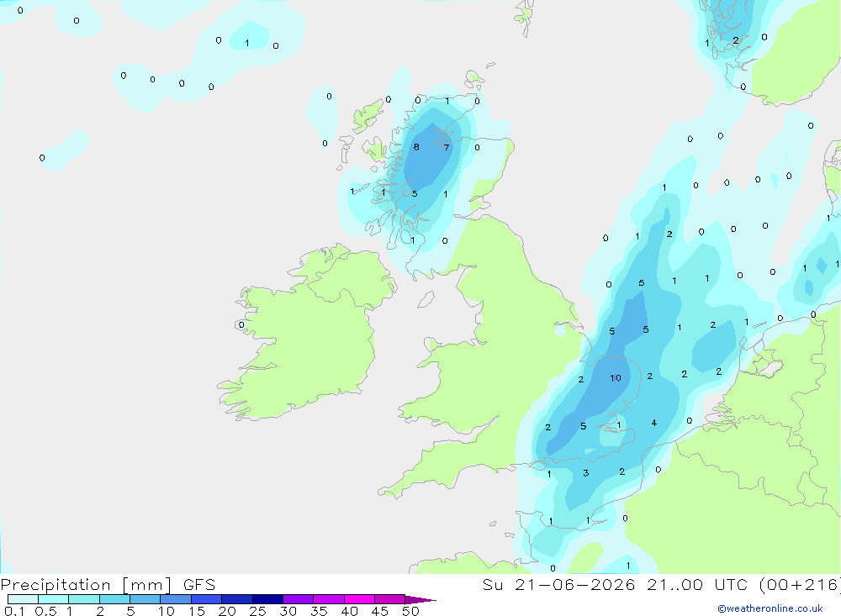Click the 25–30 mm legend swatch
Image resolution: width=841 pixels, height=616 pixels.
pos(267,599)
